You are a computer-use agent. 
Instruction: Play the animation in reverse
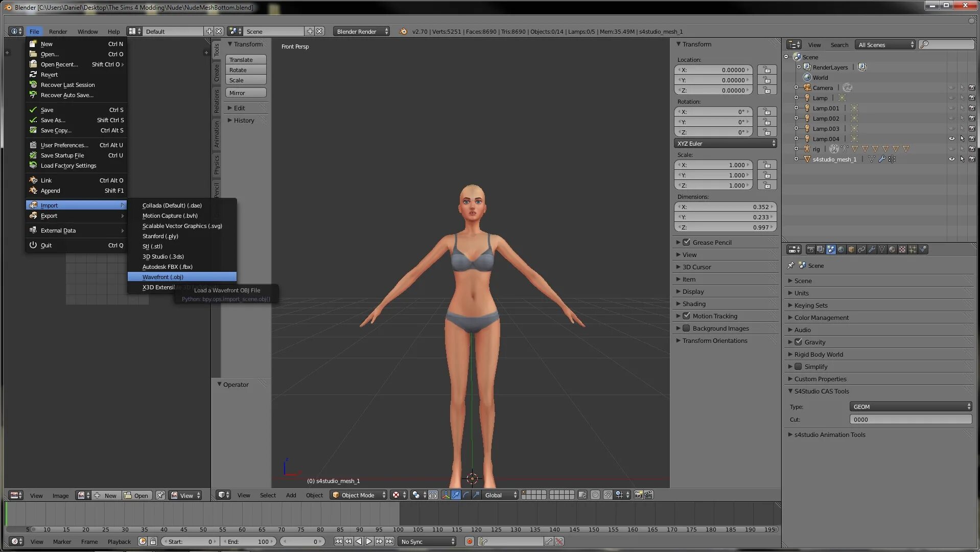click(x=359, y=541)
